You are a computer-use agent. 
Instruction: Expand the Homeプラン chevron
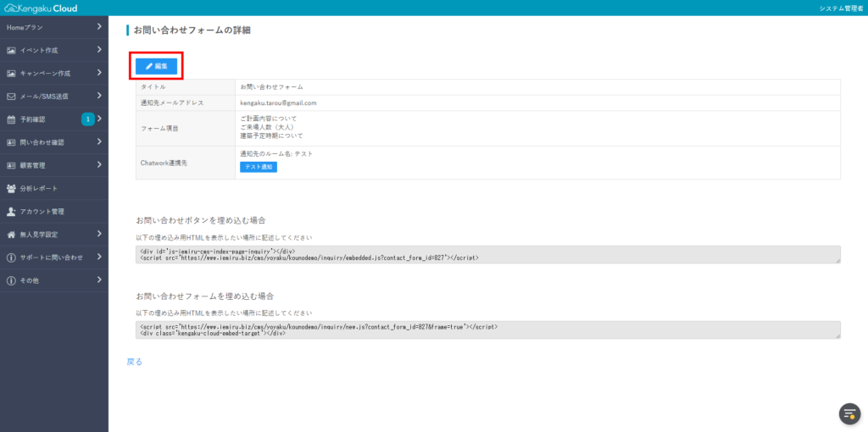coord(99,26)
